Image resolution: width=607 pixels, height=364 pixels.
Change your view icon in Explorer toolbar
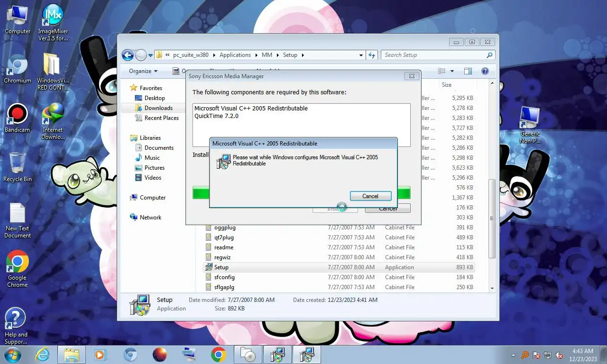[x=442, y=71]
